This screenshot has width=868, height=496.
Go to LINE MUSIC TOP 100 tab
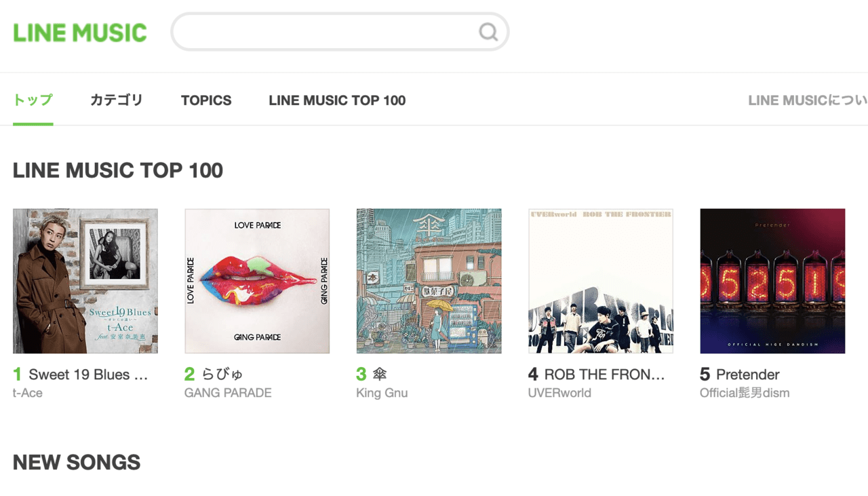pos(337,100)
